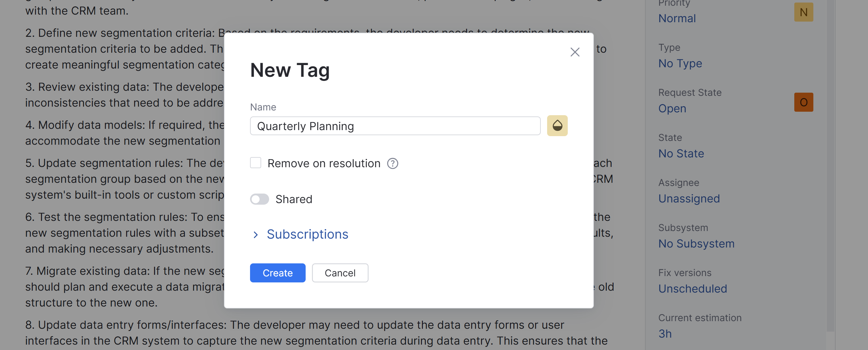The width and height of the screenshot is (868, 350).
Task: Open the Type dropdown showing No Type
Action: pyautogui.click(x=680, y=63)
